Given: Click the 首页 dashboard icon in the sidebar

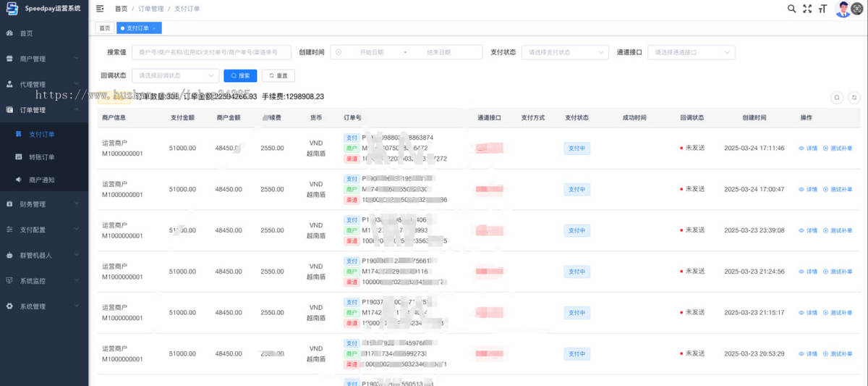Looking at the screenshot, I should click(x=9, y=33).
